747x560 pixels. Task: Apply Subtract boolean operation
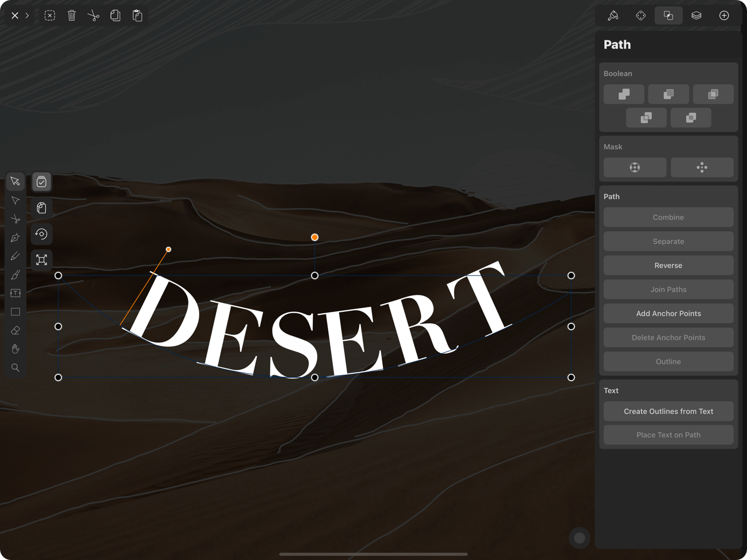[668, 94]
